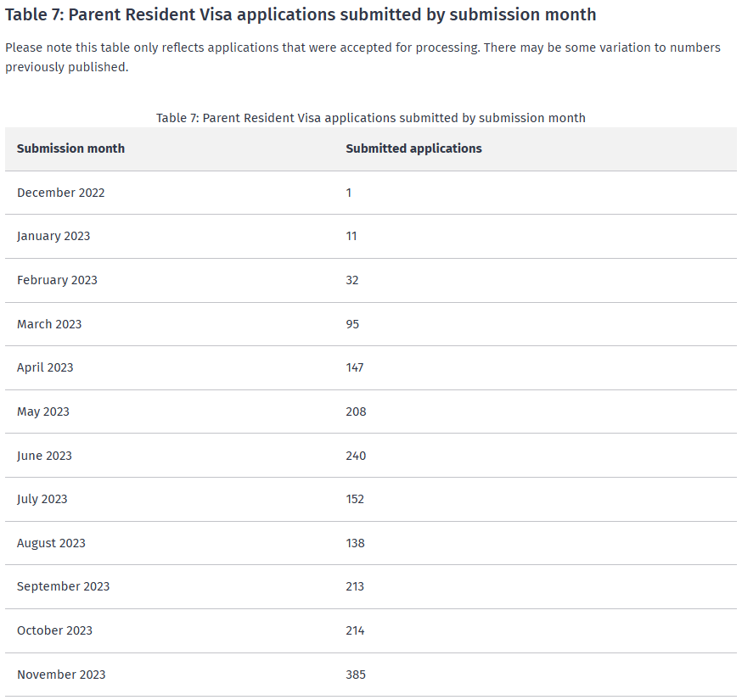
Task: Select the Submission month column header
Action: pyautogui.click(x=70, y=148)
